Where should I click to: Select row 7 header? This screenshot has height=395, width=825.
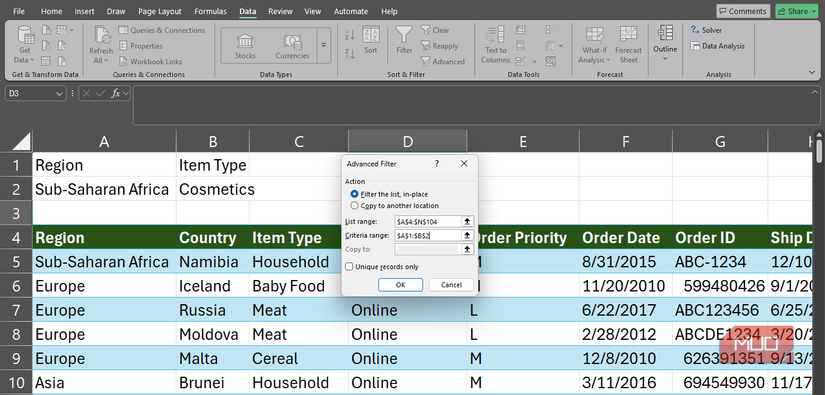[x=16, y=310]
